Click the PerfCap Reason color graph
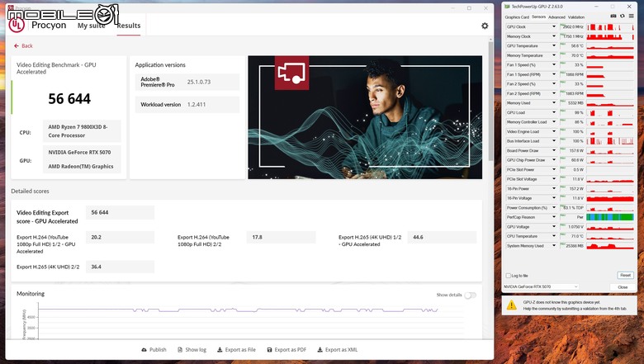 click(x=610, y=217)
